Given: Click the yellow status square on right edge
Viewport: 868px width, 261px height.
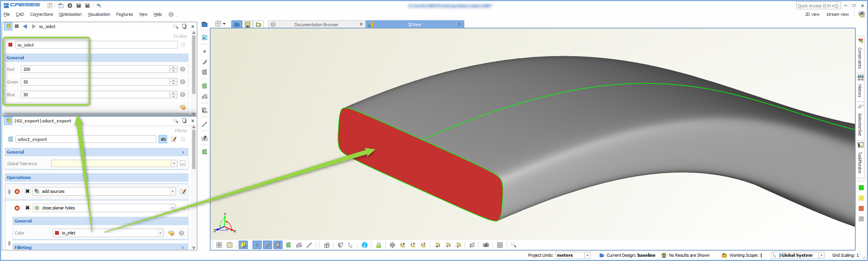Looking at the screenshot, I should pos(861,198).
